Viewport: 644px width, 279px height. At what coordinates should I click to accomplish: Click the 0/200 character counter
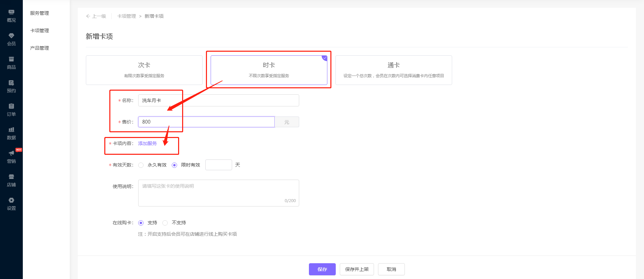pos(290,201)
